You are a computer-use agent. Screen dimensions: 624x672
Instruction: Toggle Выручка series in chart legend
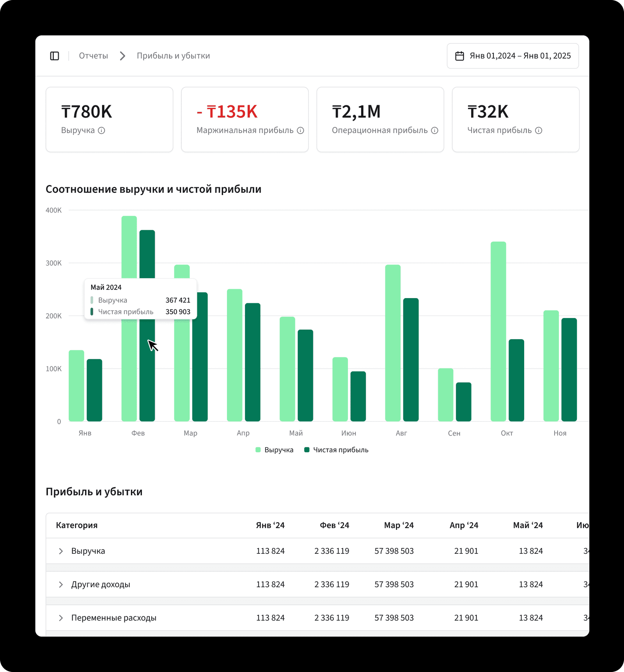coord(274,450)
